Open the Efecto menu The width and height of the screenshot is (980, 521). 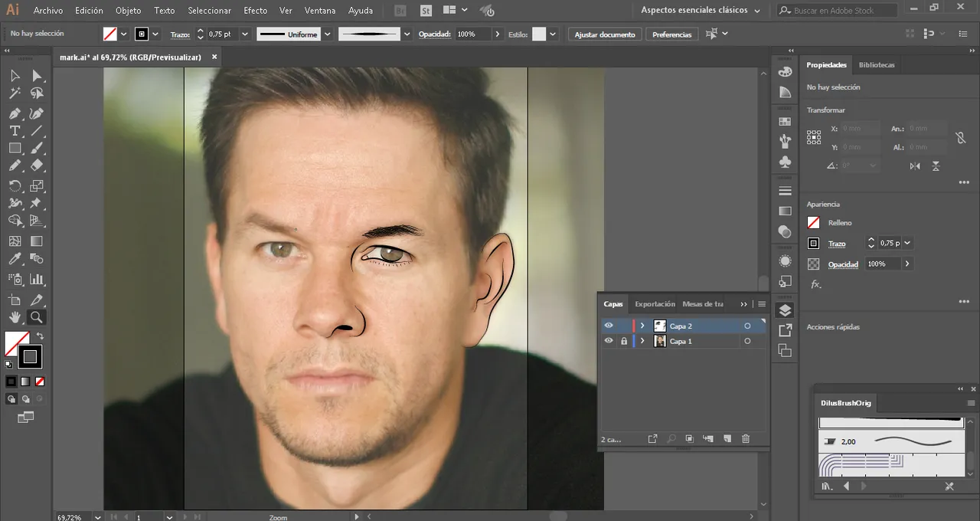[x=255, y=11]
